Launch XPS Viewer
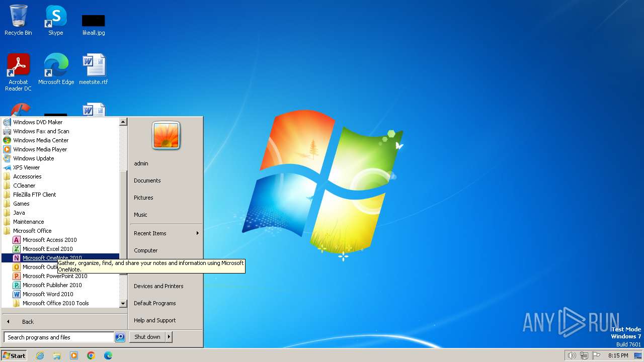644x362 pixels. [60, 167]
